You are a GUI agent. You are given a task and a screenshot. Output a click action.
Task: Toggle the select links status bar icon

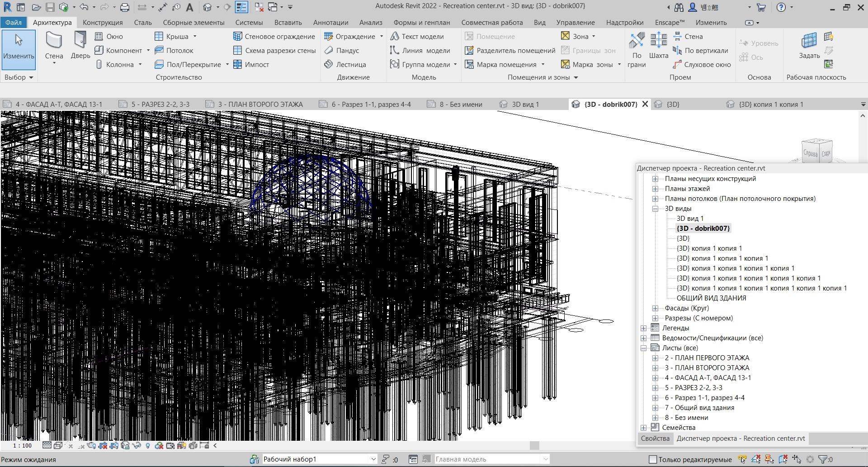[x=742, y=459]
